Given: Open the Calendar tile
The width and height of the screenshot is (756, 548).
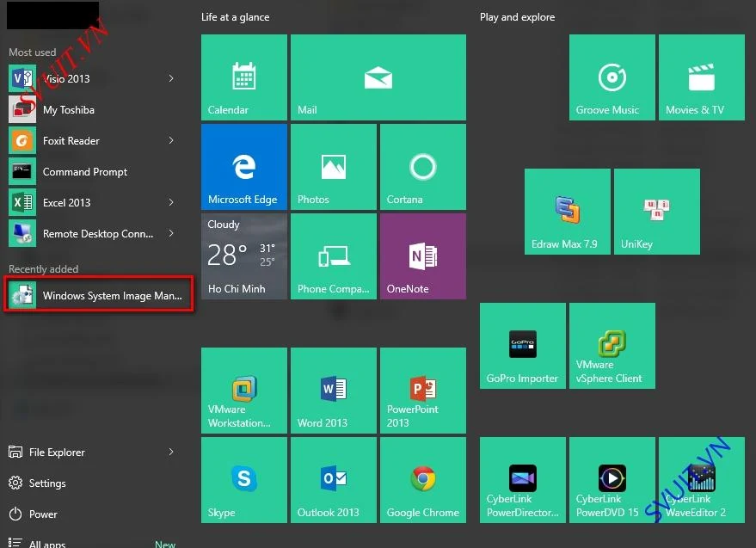Looking at the screenshot, I should pos(244,77).
